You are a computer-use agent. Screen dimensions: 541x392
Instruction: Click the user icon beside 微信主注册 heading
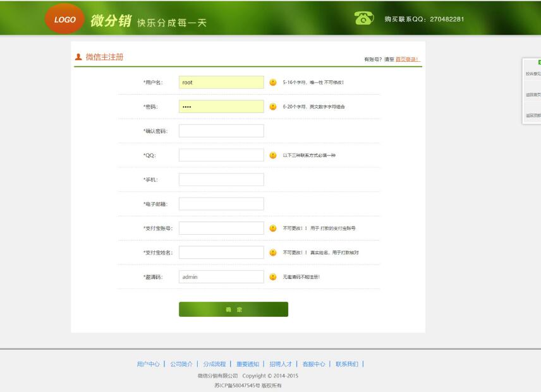[77, 57]
